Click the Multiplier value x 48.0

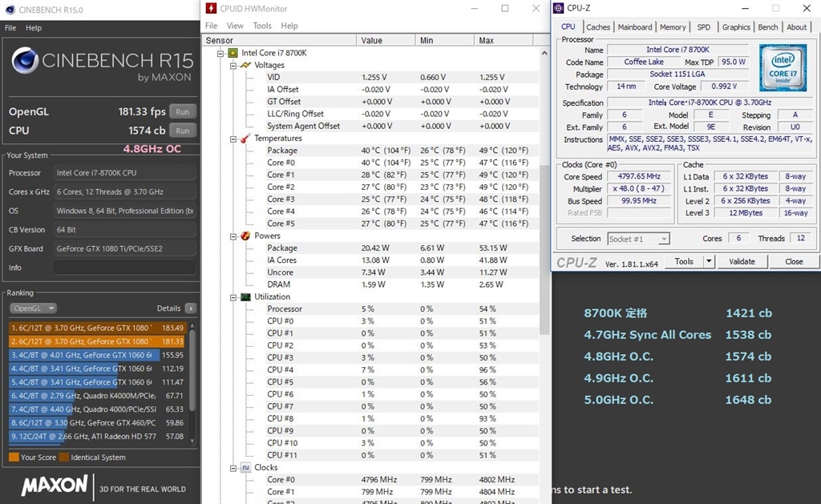(x=639, y=188)
